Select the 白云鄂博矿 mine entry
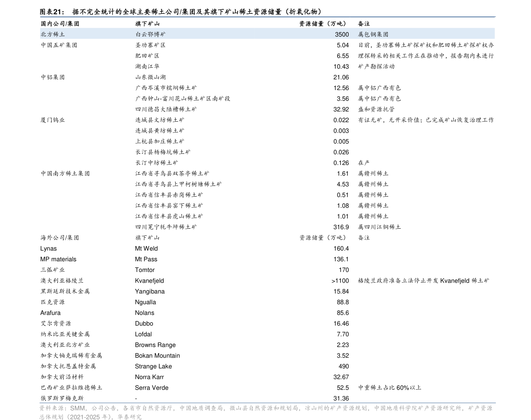531x420 pixels. click(150, 34)
